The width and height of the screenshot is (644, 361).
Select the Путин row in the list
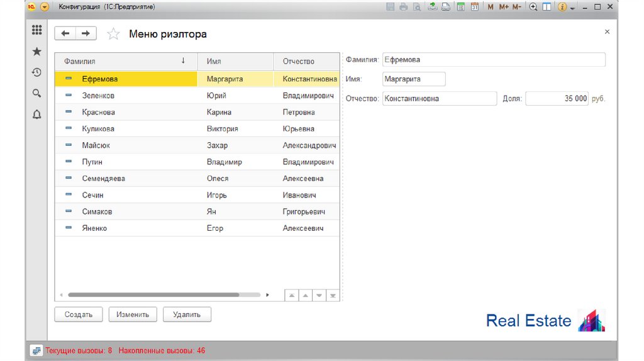pyautogui.click(x=126, y=162)
